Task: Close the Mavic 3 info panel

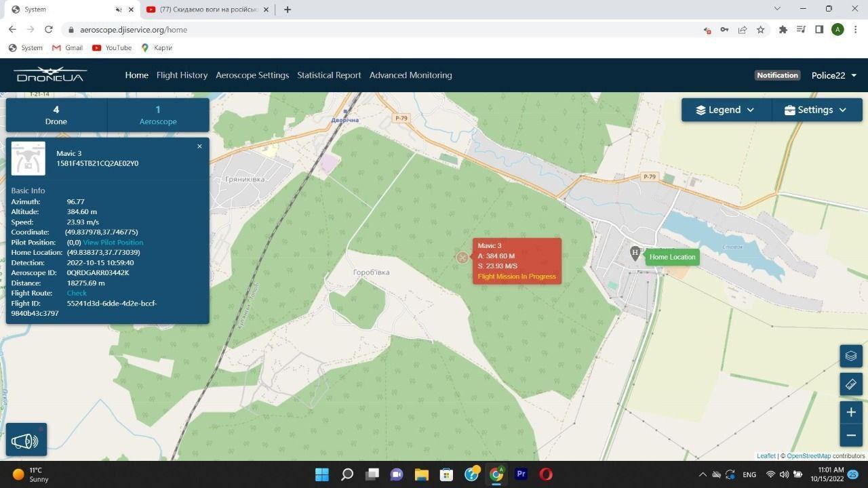Action: 199,146
